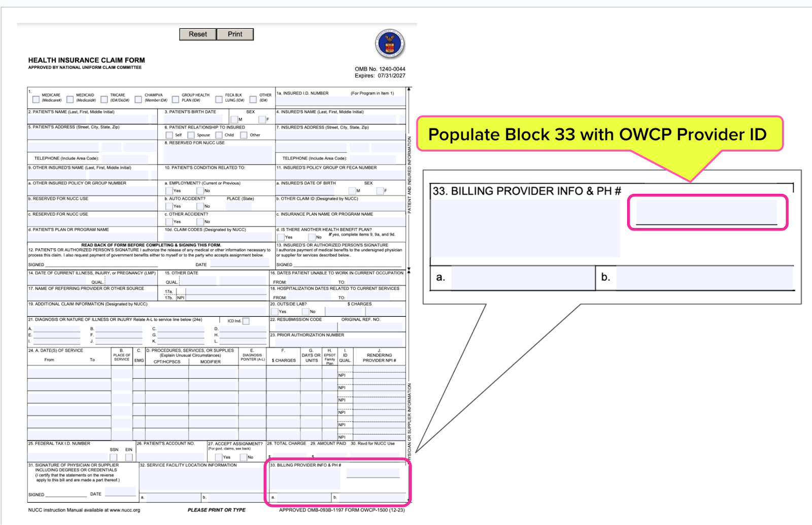812x525 pixels.
Task: Select No for Employment condition
Action: (x=200, y=191)
